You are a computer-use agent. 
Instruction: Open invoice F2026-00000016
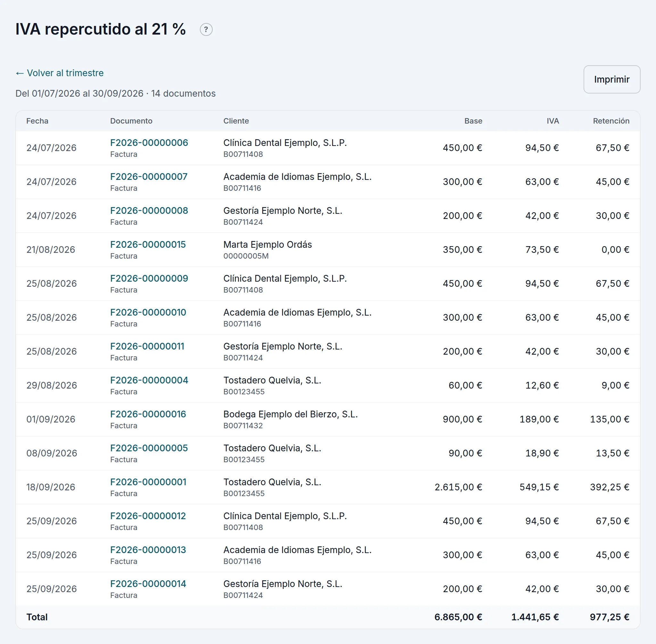click(148, 414)
